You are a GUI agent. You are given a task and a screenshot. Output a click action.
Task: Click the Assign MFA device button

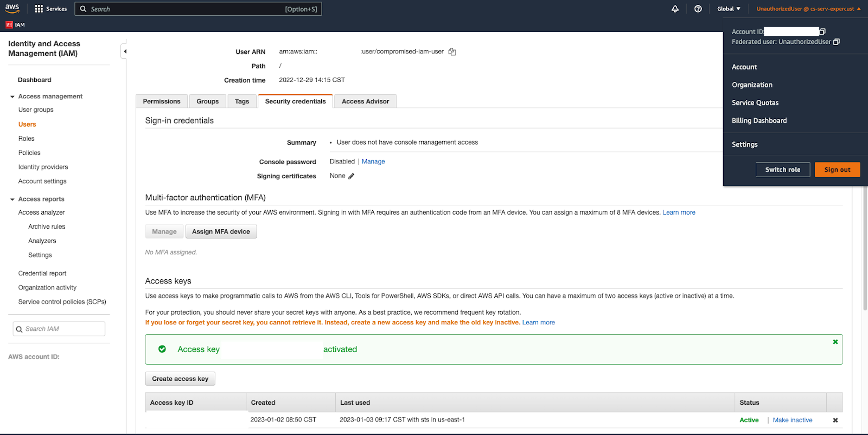tap(221, 231)
